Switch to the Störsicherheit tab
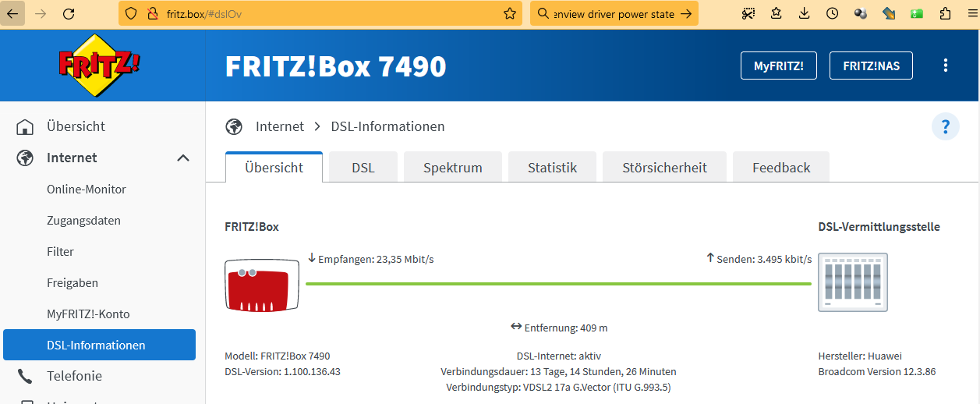The height and width of the screenshot is (404, 980). (665, 168)
